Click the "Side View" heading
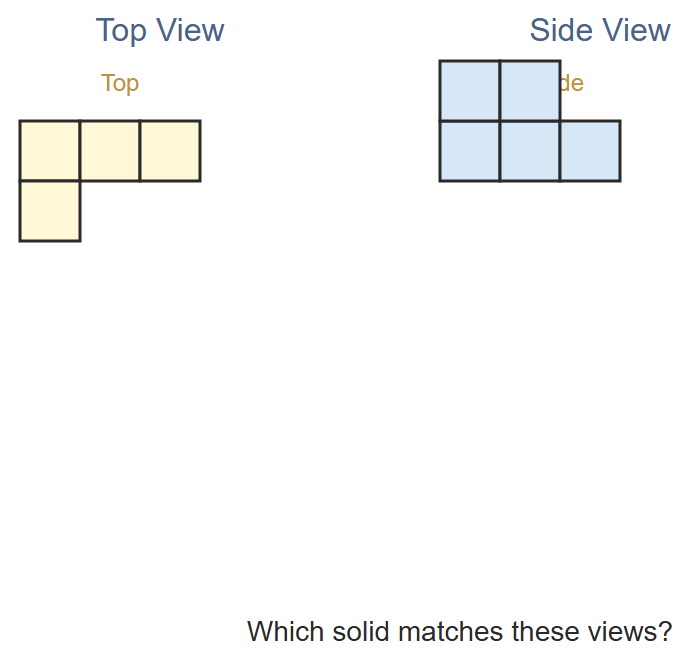This screenshot has width=690, height=659. [x=600, y=30]
